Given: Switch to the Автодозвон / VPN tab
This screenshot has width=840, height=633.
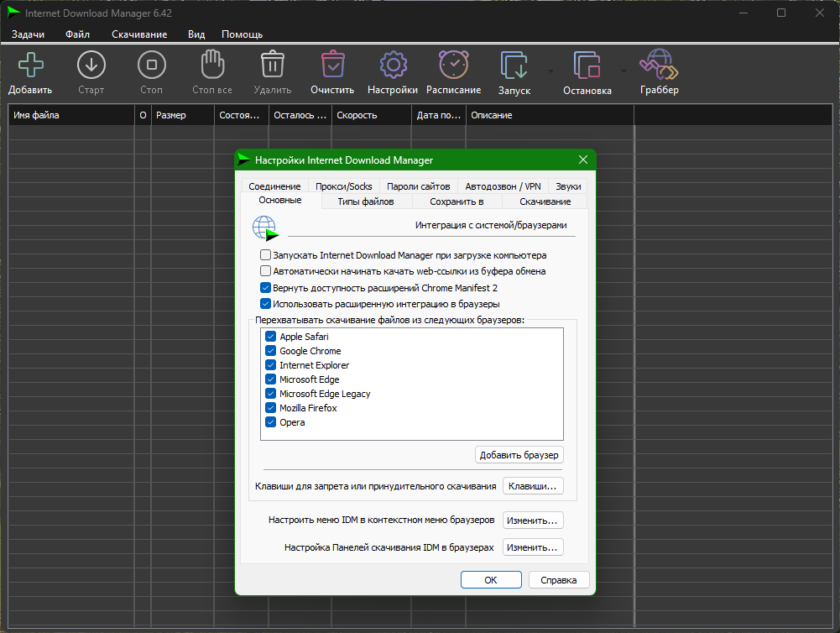Looking at the screenshot, I should tap(503, 186).
